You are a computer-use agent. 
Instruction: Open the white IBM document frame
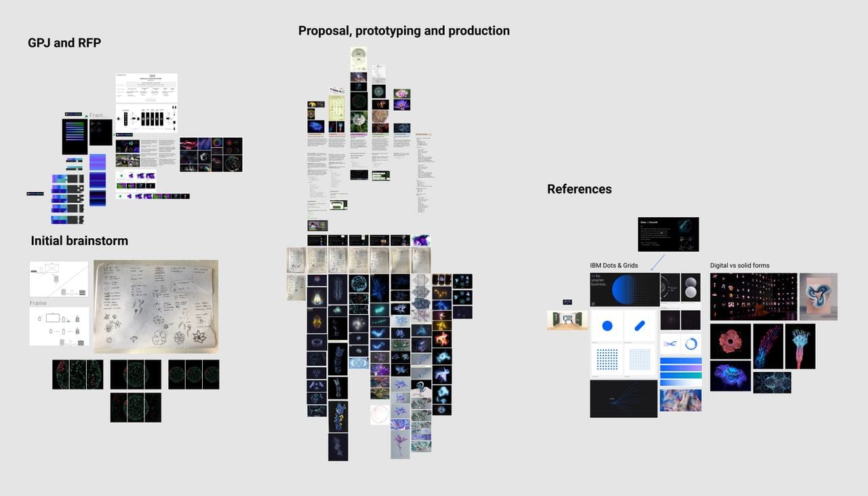click(146, 88)
